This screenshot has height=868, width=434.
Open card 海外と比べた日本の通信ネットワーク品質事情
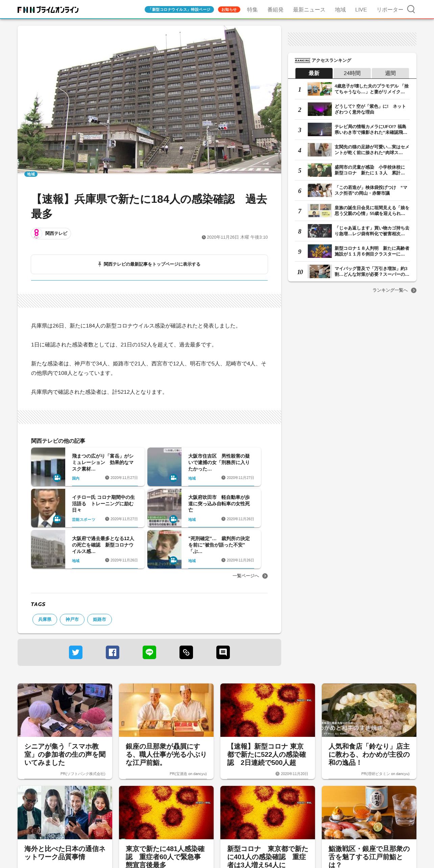pyautogui.click(x=65, y=827)
